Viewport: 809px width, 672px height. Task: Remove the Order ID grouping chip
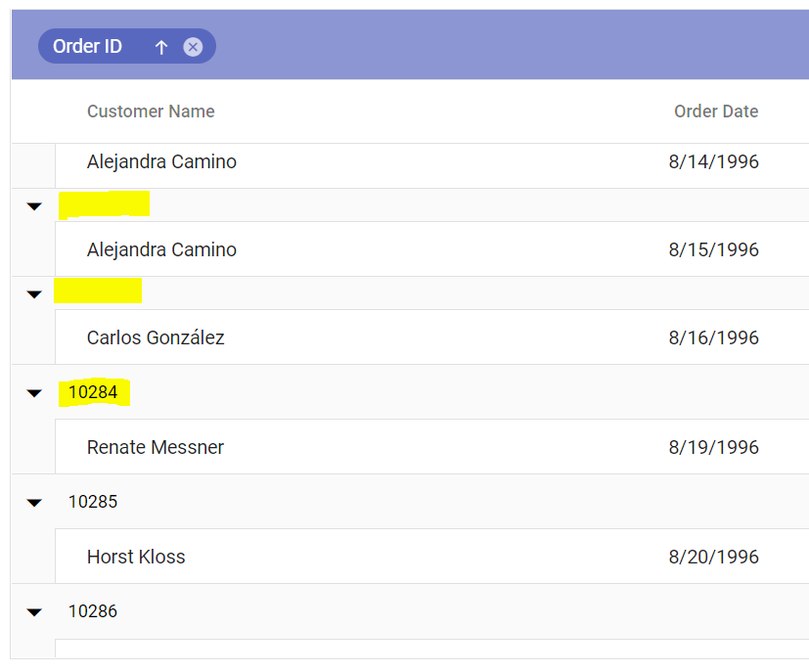point(193,47)
